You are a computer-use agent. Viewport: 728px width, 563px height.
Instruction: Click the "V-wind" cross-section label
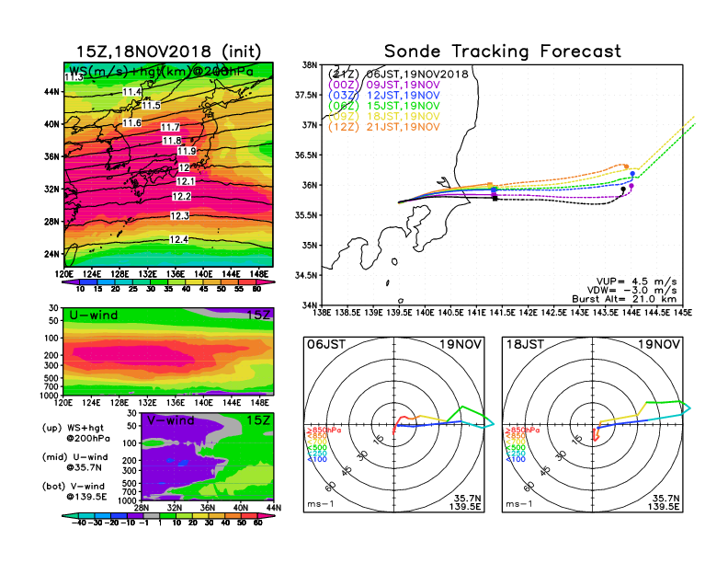point(170,420)
